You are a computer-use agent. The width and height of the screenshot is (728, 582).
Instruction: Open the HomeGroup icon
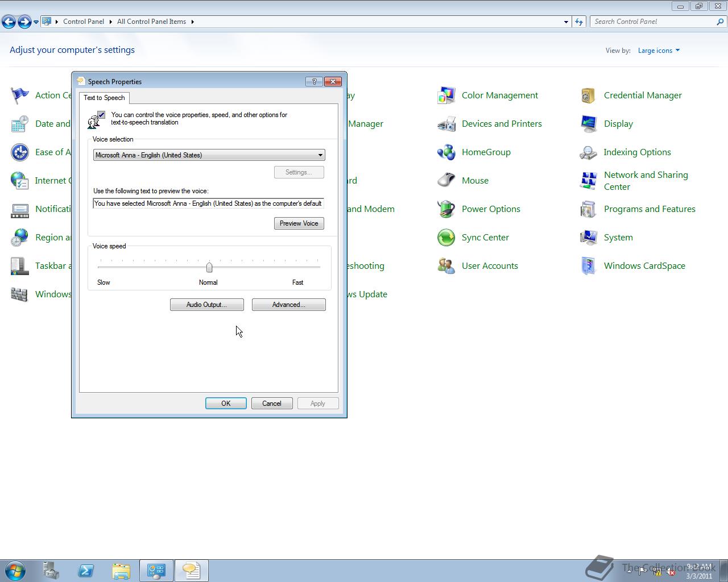pos(446,152)
